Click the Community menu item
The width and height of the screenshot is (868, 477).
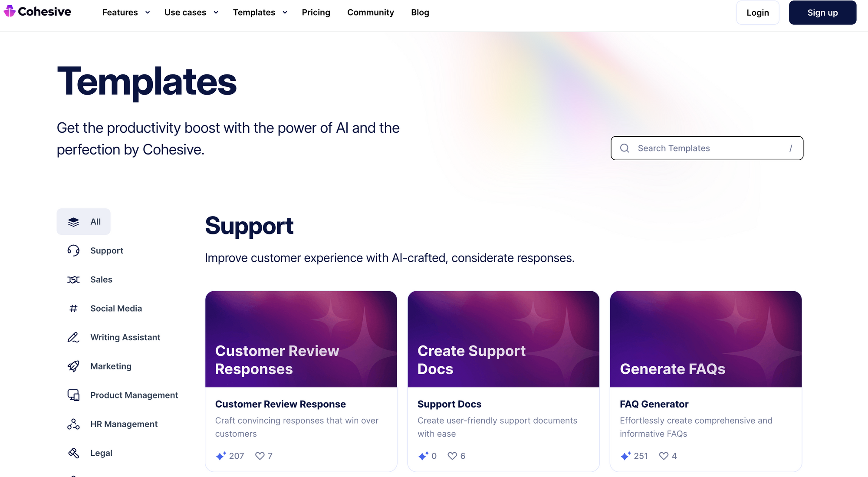pyautogui.click(x=371, y=12)
